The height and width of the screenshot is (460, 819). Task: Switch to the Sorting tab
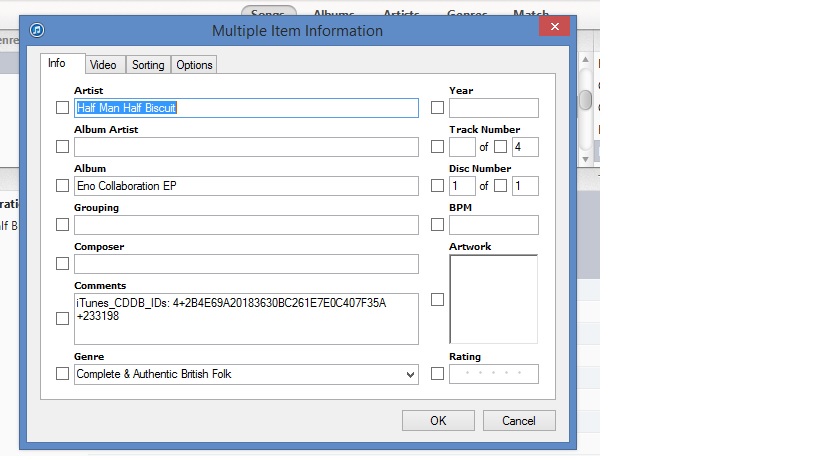pos(148,65)
